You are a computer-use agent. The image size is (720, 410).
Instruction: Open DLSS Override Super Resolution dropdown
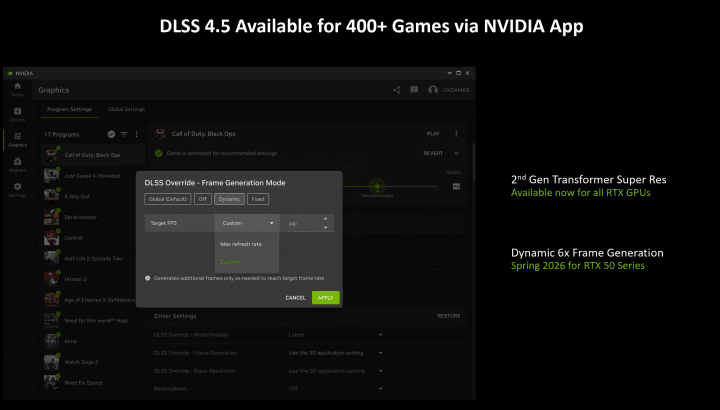pyautogui.click(x=336, y=371)
